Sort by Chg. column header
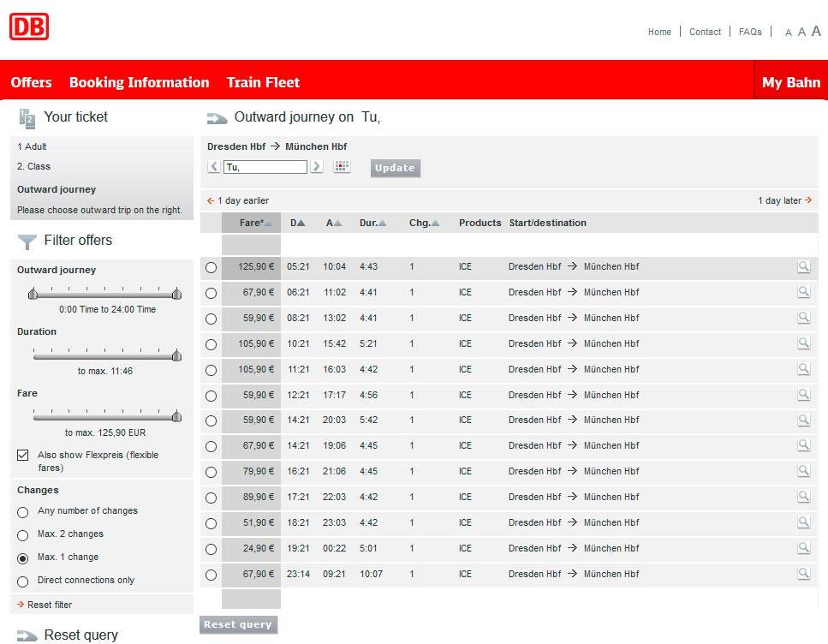 [424, 224]
